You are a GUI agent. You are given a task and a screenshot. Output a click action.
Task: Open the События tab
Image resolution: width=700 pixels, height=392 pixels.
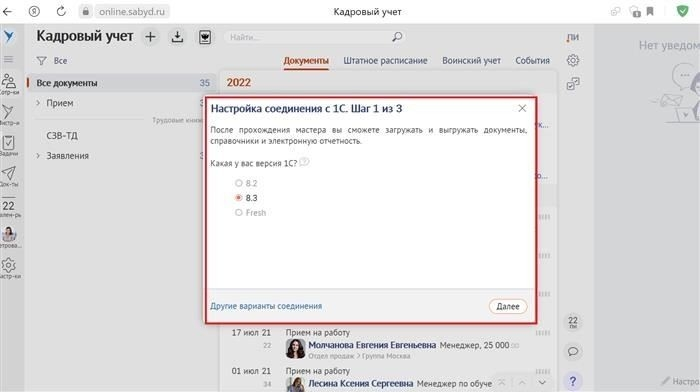pyautogui.click(x=533, y=61)
